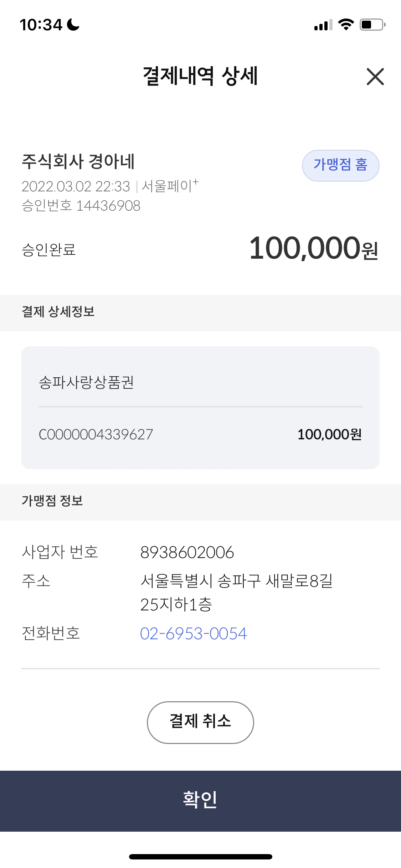This screenshot has width=401, height=868.
Task: Tap the cellular signal bars icon
Action: pos(323,25)
